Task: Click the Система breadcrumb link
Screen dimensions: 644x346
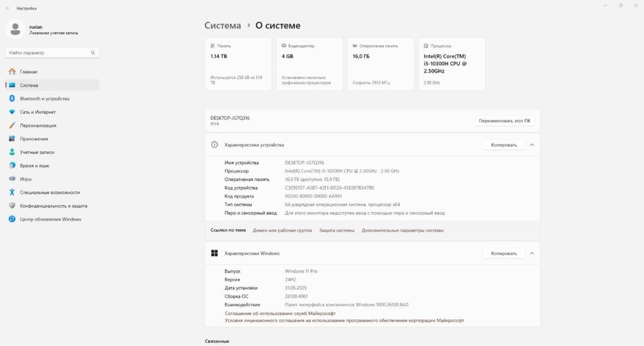Action: (x=223, y=26)
